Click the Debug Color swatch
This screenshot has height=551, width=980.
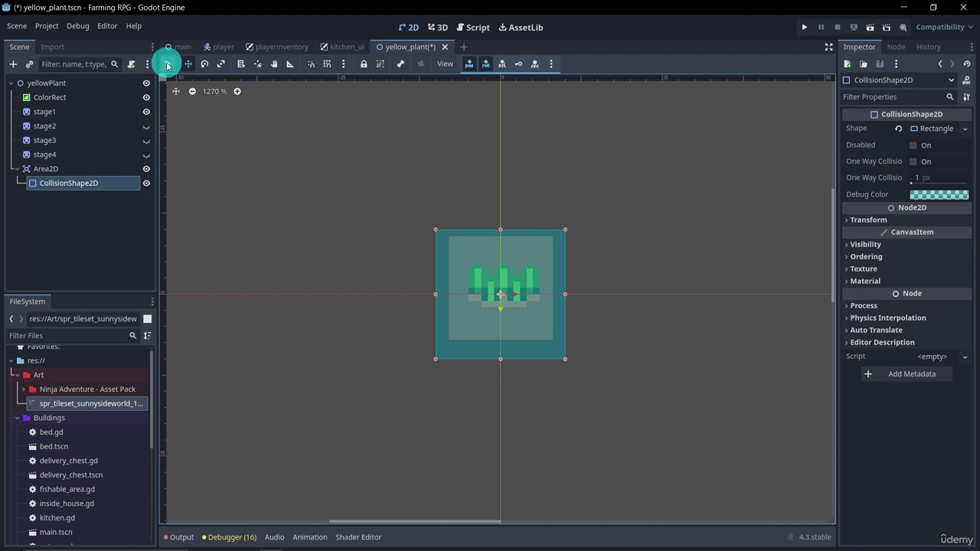pos(939,194)
